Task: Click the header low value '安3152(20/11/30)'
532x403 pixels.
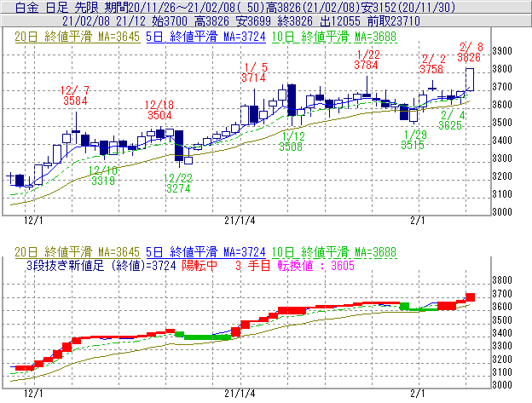Action: click(408, 7)
